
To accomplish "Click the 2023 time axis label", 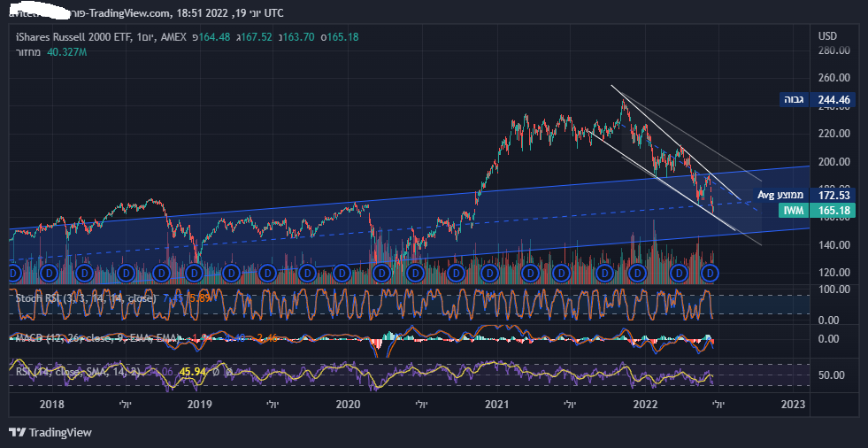I will tap(795, 405).
